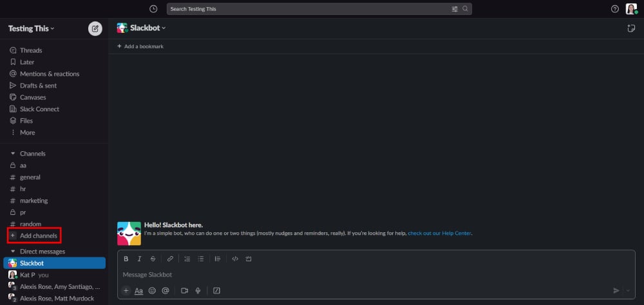Toggle the Aa formatting visibility button
This screenshot has height=305, width=644.
click(139, 291)
